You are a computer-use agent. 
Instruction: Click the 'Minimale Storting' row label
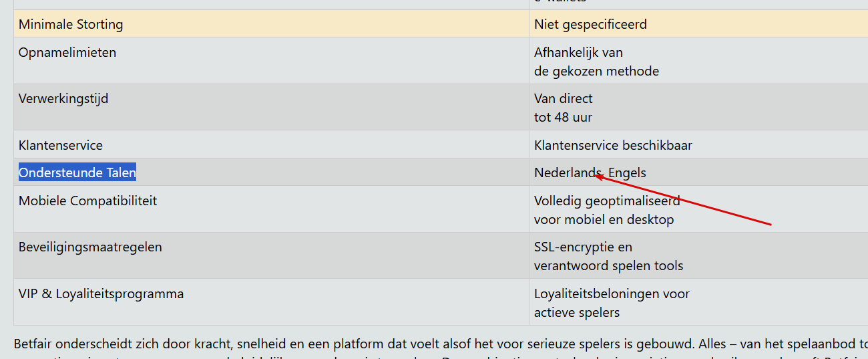(x=71, y=25)
